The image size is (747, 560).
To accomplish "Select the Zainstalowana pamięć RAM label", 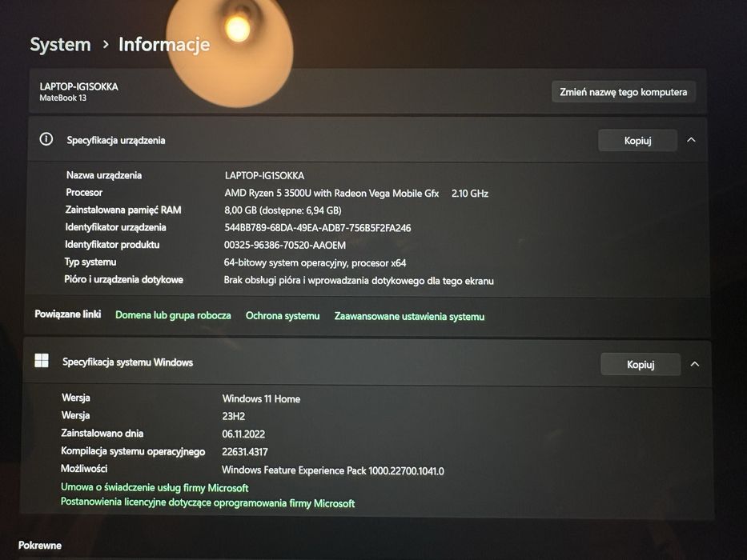I will click(123, 210).
